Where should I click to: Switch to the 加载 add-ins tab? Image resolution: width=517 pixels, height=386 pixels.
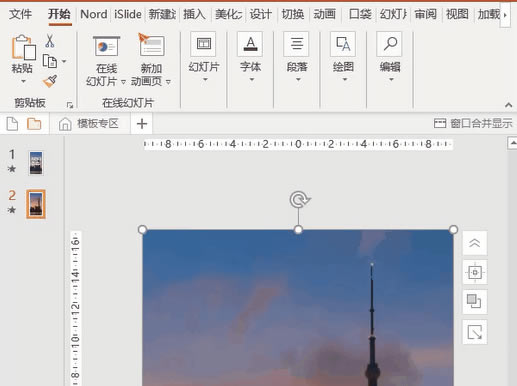(x=489, y=14)
